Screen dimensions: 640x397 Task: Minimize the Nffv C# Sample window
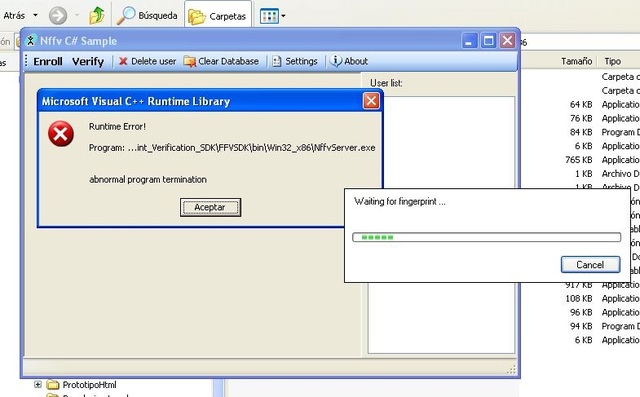tap(469, 41)
